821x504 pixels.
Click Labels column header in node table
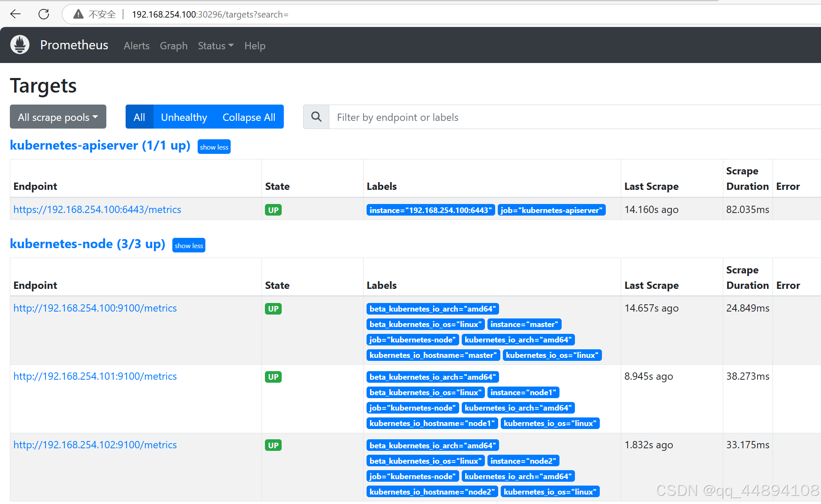point(382,285)
